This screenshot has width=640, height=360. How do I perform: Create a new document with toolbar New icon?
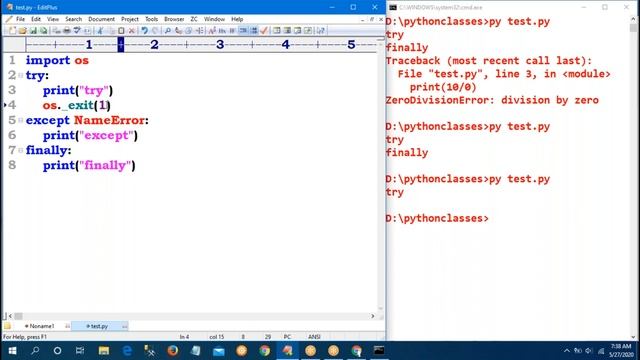pyautogui.click(x=12, y=31)
